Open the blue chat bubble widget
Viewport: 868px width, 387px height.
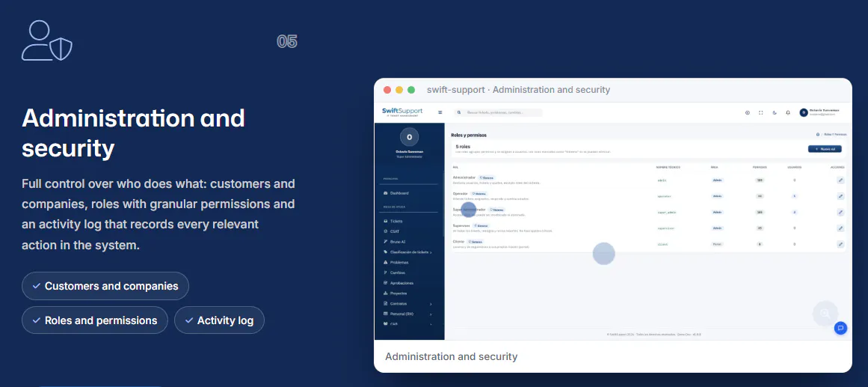[840, 328]
